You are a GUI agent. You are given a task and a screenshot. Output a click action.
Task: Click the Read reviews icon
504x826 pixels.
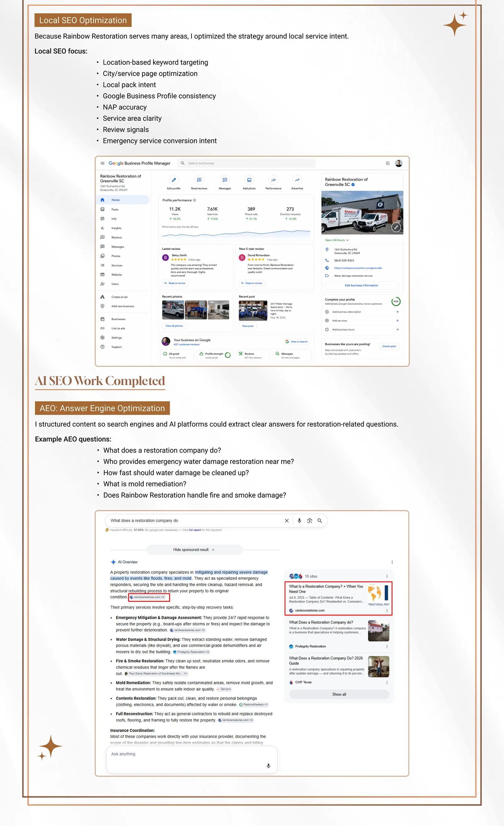pos(199,180)
